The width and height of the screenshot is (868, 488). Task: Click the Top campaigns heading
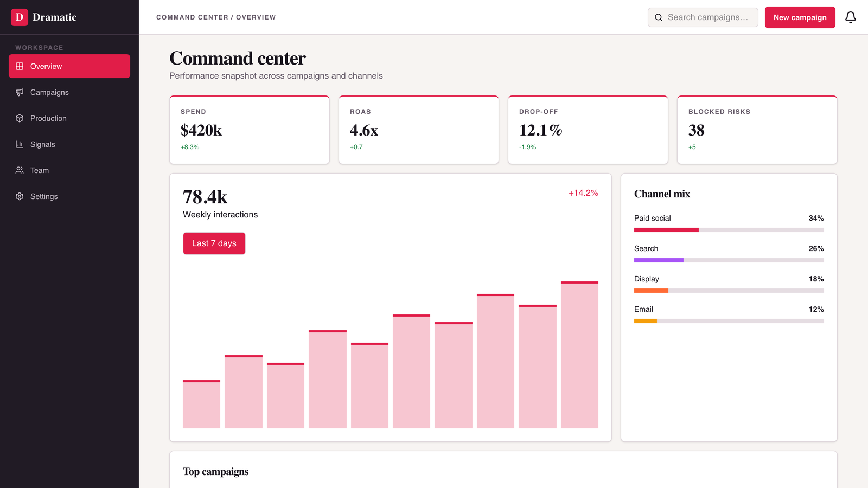[x=215, y=472]
